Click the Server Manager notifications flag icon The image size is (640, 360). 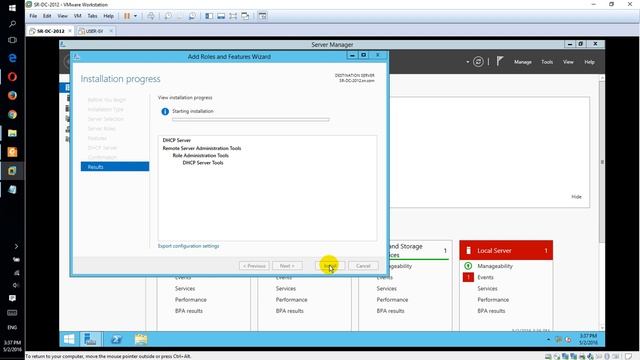coord(500,61)
